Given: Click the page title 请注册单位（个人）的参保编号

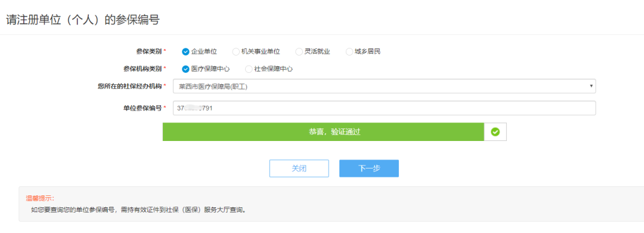Looking at the screenshot, I should click(82, 20).
